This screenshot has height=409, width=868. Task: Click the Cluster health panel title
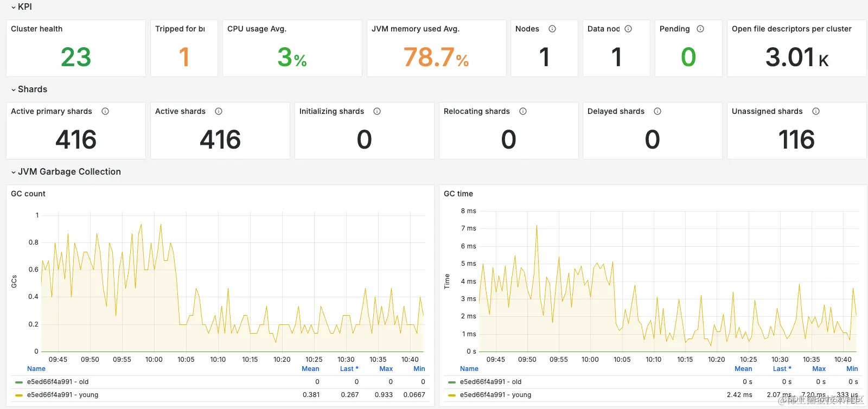tap(36, 29)
